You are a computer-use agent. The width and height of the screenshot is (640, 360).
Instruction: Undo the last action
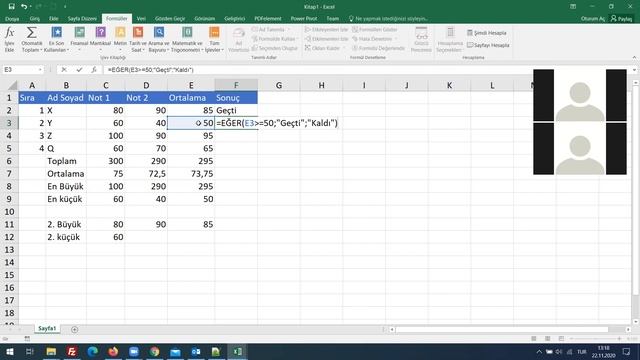coord(24,7)
